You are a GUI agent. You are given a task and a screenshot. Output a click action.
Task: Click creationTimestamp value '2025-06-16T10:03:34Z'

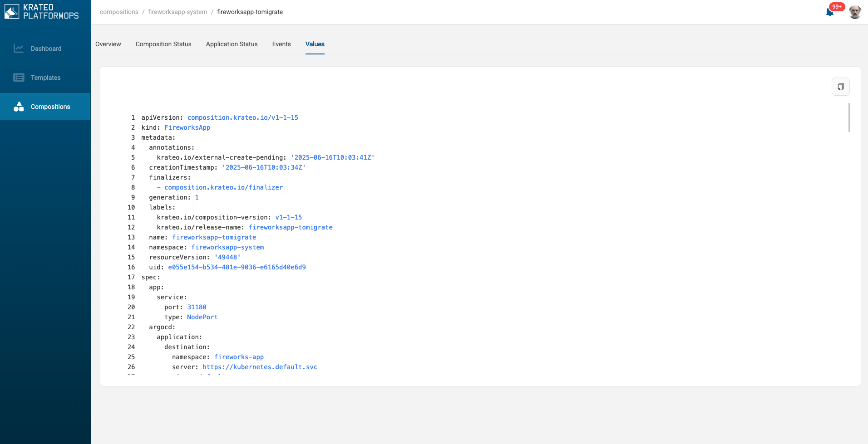click(264, 167)
